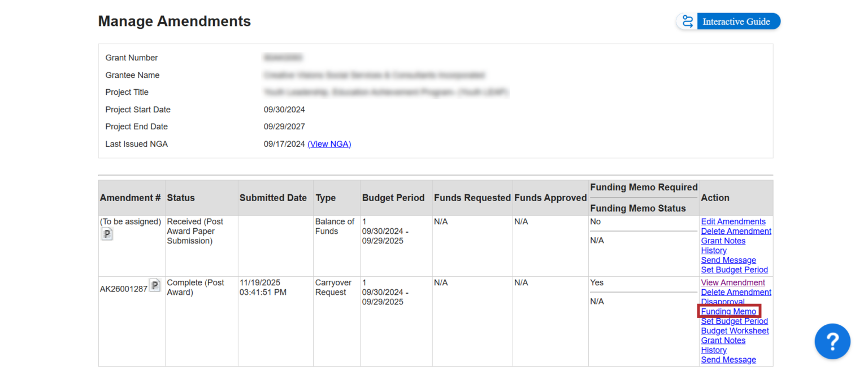View History for the Carryover Request amendment
Viewport: 868px width, 379px height.
[x=713, y=350]
